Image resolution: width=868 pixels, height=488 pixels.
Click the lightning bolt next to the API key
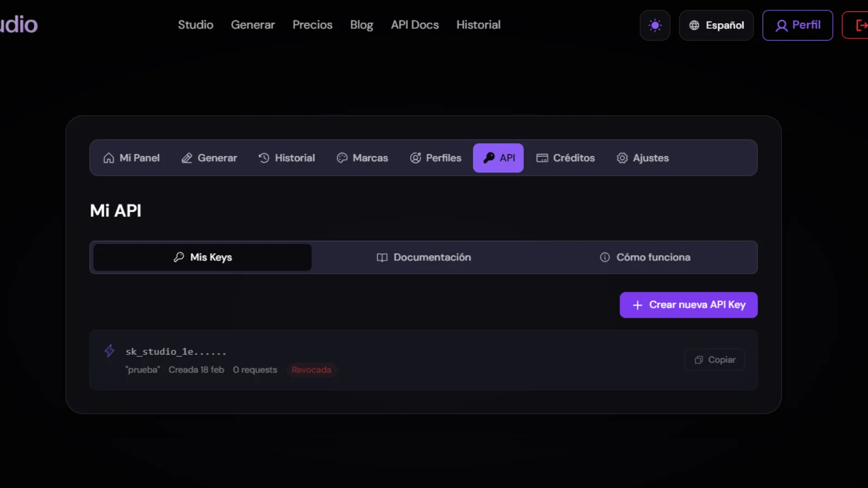109,351
